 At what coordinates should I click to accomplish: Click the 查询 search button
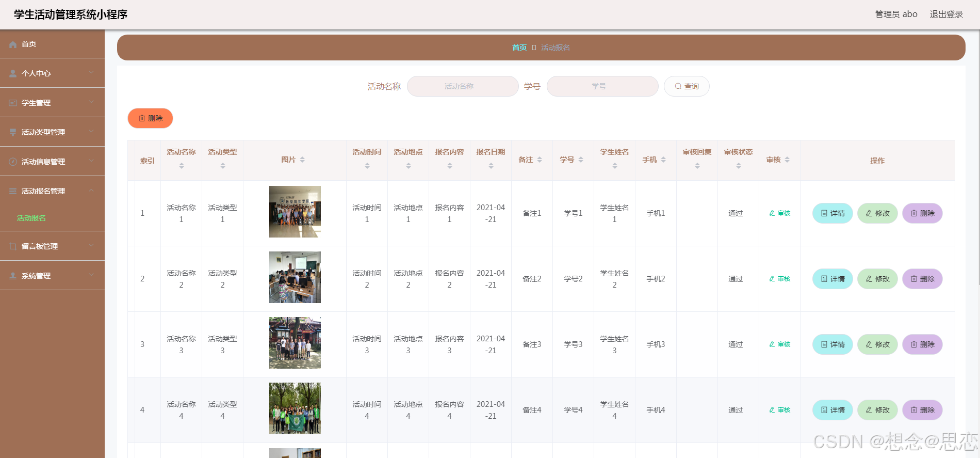point(687,86)
